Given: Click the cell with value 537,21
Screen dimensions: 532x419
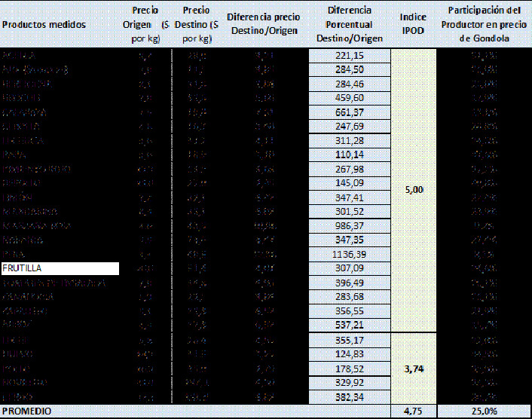Looking at the screenshot, I should [x=350, y=325].
